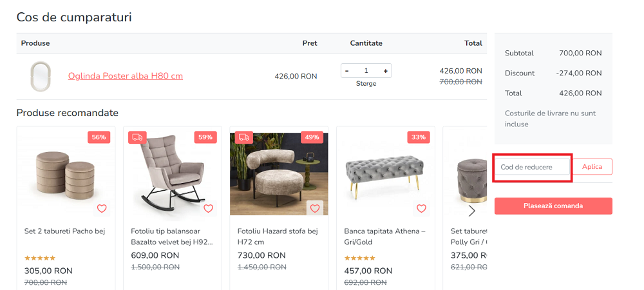Favorite the Bazalto rocking armchair with heart icon
The height and width of the screenshot is (290, 644).
(x=208, y=208)
